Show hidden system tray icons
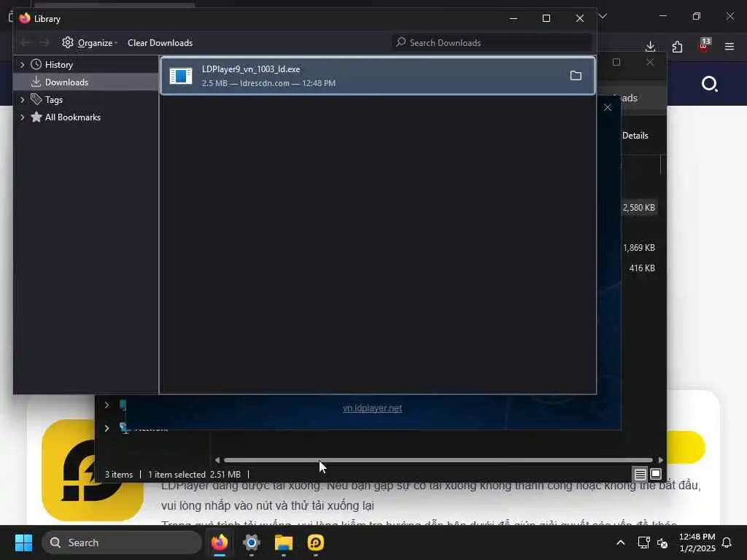Screen dimensions: 747x560 click(x=620, y=542)
